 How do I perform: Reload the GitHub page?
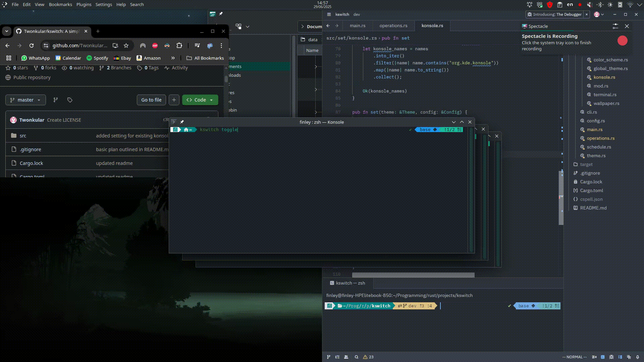click(x=32, y=46)
